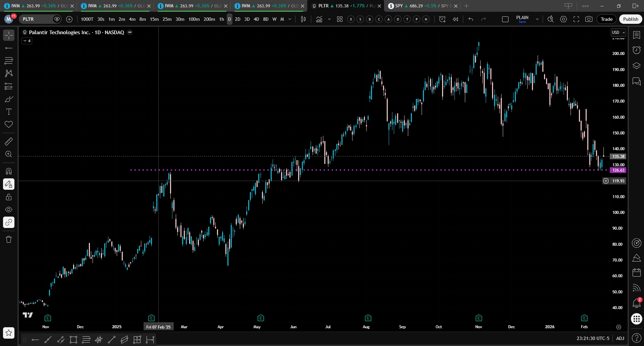Take a chart snapshot with camera icon
This screenshot has height=346, width=644.
coord(589,19)
